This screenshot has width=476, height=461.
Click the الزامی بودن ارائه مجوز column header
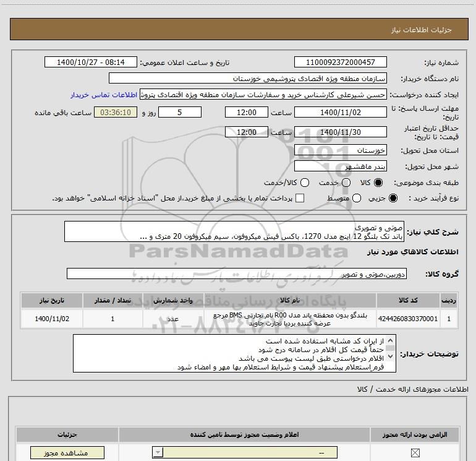pos(415,434)
